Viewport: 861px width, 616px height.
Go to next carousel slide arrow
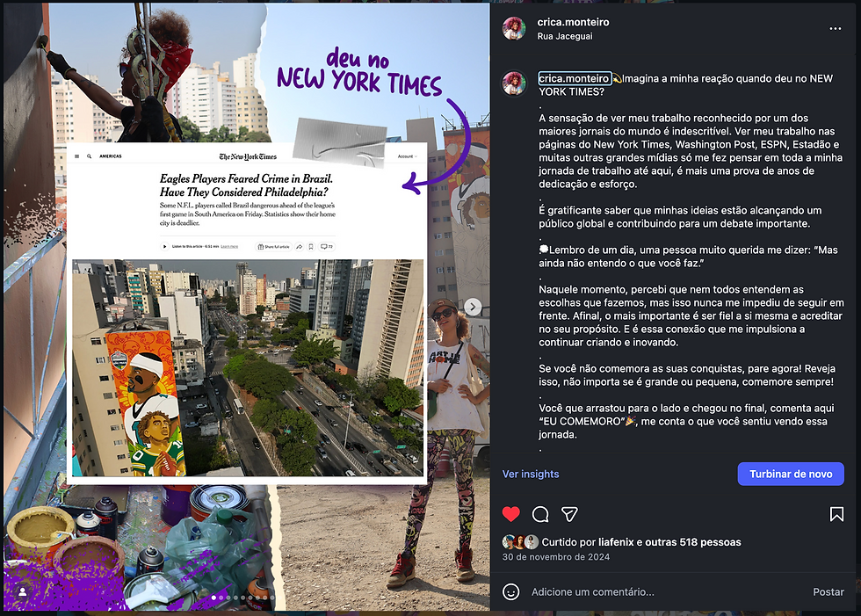[473, 307]
